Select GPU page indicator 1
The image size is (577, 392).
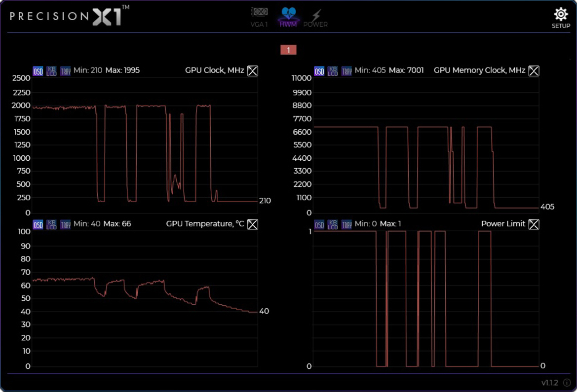pos(288,50)
